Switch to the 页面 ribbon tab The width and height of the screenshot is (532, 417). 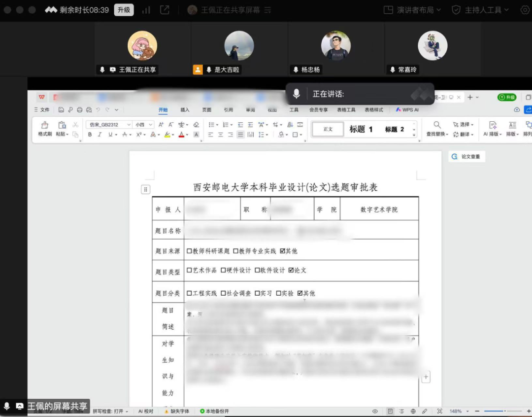point(206,110)
